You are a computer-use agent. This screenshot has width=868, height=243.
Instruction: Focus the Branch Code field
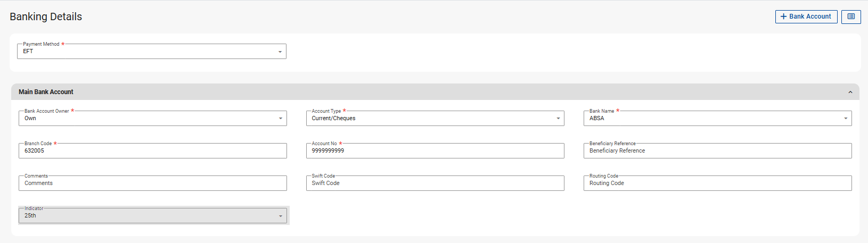[x=152, y=151]
